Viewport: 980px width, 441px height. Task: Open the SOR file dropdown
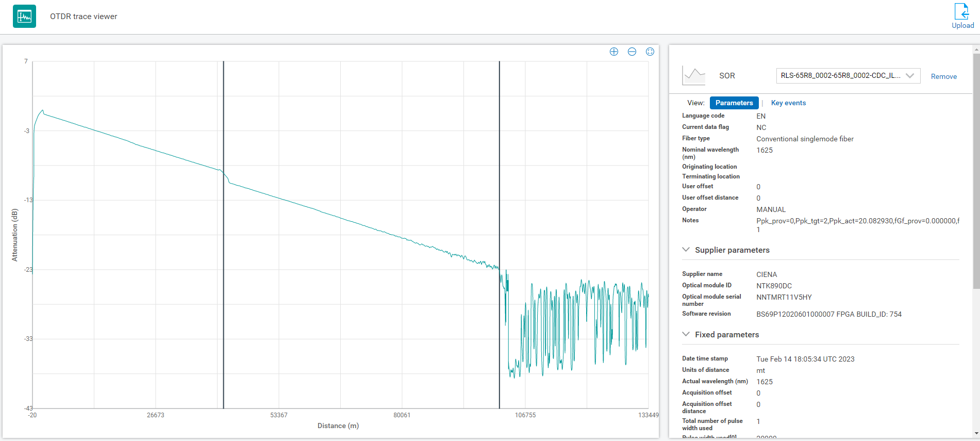(848, 76)
